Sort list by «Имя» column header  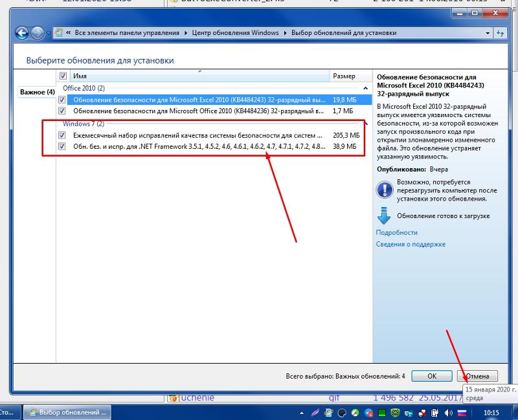(x=199, y=76)
